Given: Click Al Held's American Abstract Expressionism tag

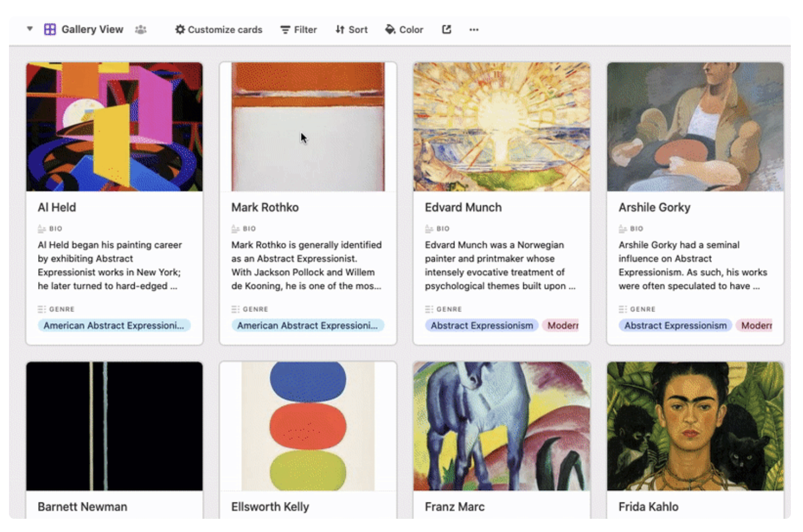Looking at the screenshot, I should click(x=114, y=326).
